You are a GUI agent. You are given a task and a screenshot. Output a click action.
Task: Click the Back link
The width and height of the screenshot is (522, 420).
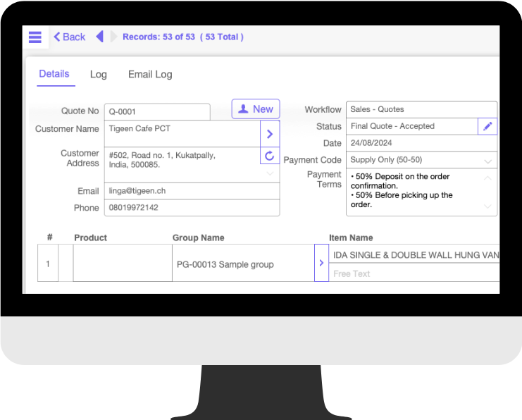[69, 37]
